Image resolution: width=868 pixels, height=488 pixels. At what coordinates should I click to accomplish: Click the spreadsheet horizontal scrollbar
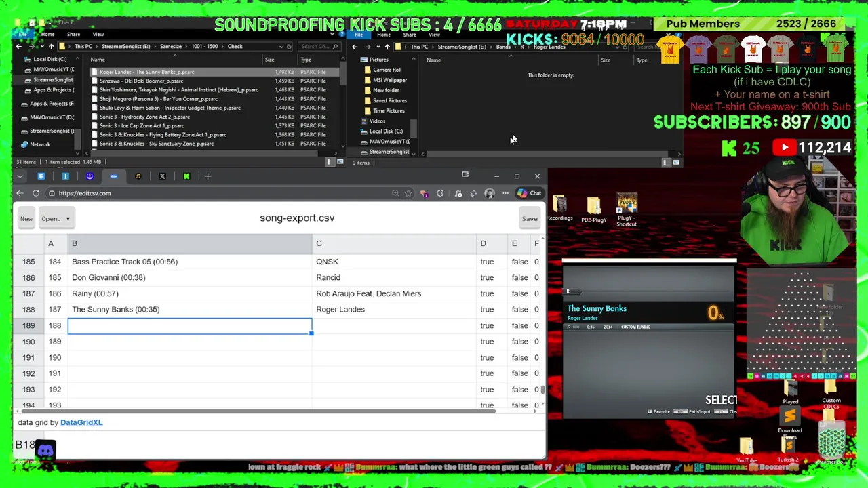click(x=258, y=411)
